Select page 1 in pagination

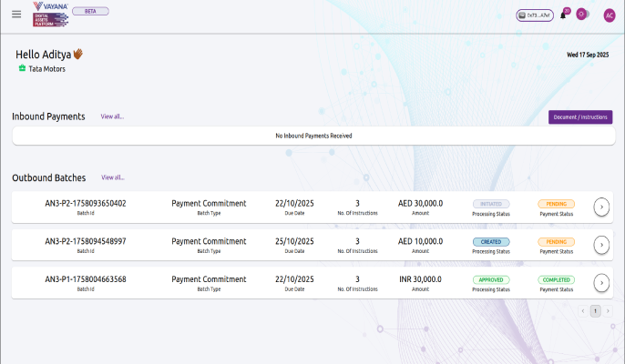595,311
